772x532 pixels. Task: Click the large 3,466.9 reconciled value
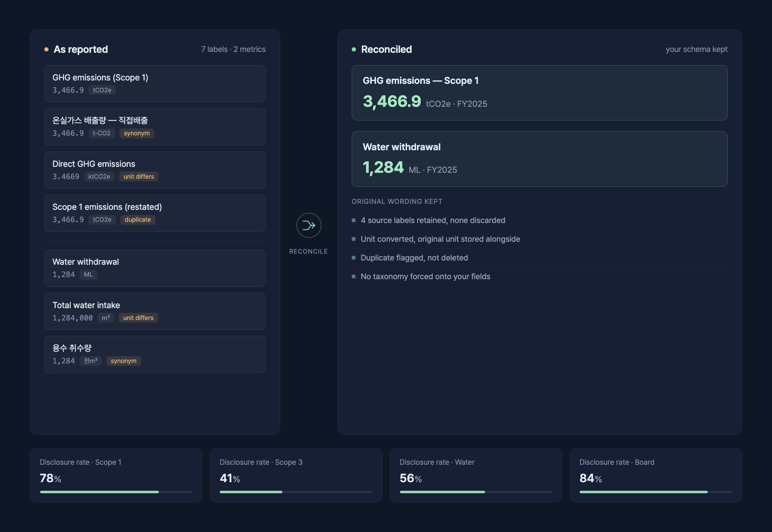coord(392,101)
